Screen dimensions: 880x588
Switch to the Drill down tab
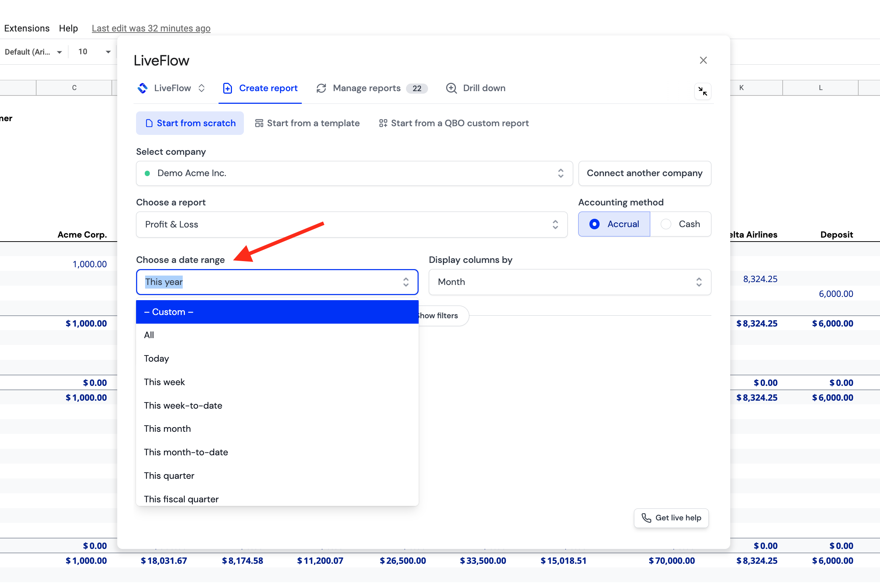click(475, 88)
